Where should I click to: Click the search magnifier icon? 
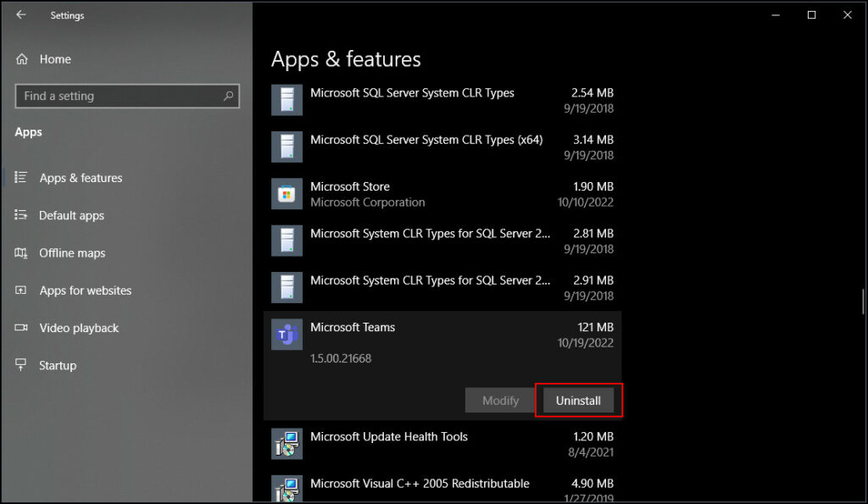pyautogui.click(x=228, y=96)
